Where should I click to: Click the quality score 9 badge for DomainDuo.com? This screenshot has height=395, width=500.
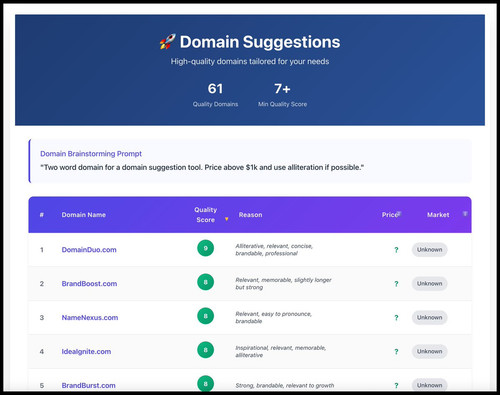coord(205,248)
